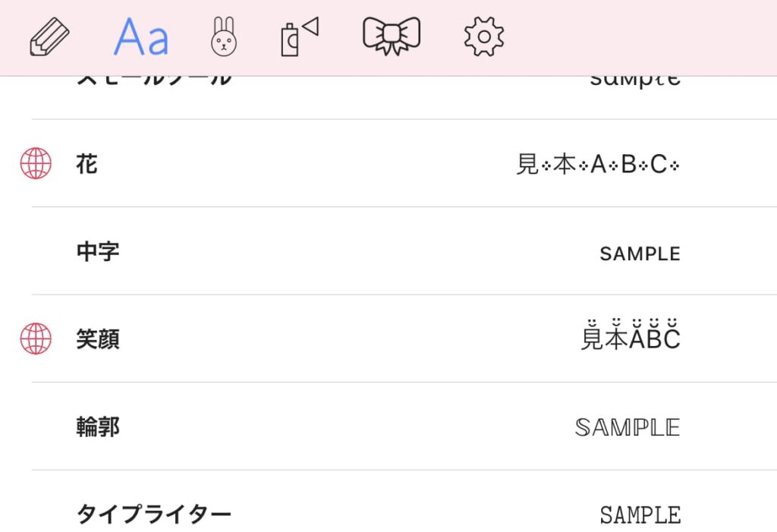Viewport: 777px width, 532px height.
Task: Tap the globe icon beside 笑顔
Action: [36, 338]
